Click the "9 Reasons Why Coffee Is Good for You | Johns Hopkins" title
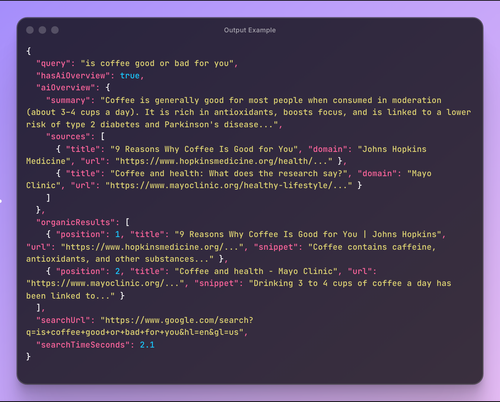Image resolution: width=500 pixels, height=402 pixels. pos(308,234)
